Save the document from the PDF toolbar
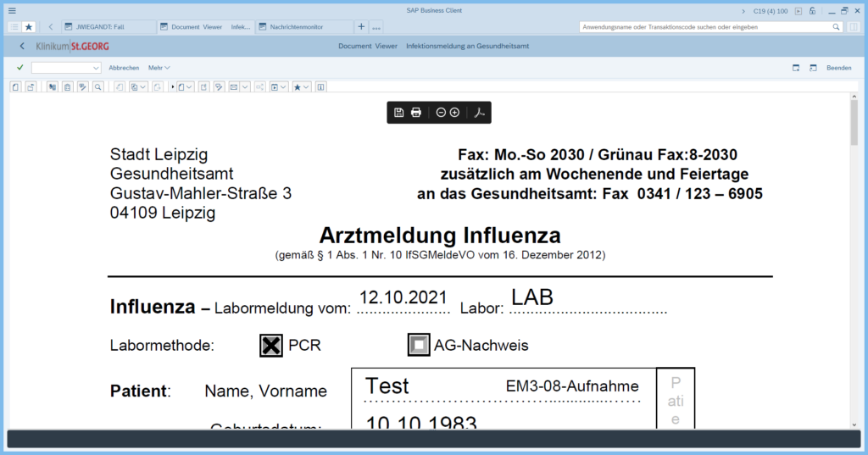Image resolution: width=868 pixels, height=455 pixels. (x=399, y=113)
